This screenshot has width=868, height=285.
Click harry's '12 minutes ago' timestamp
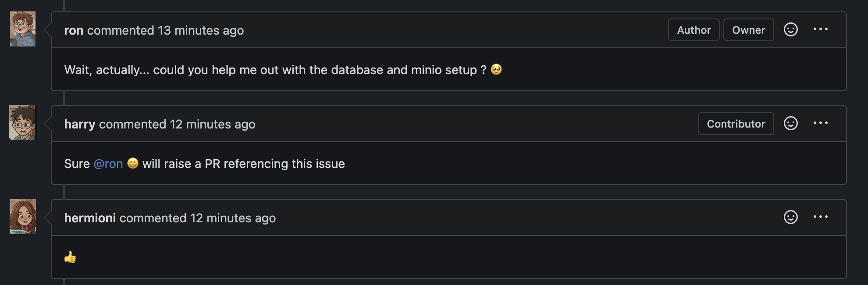tap(213, 125)
